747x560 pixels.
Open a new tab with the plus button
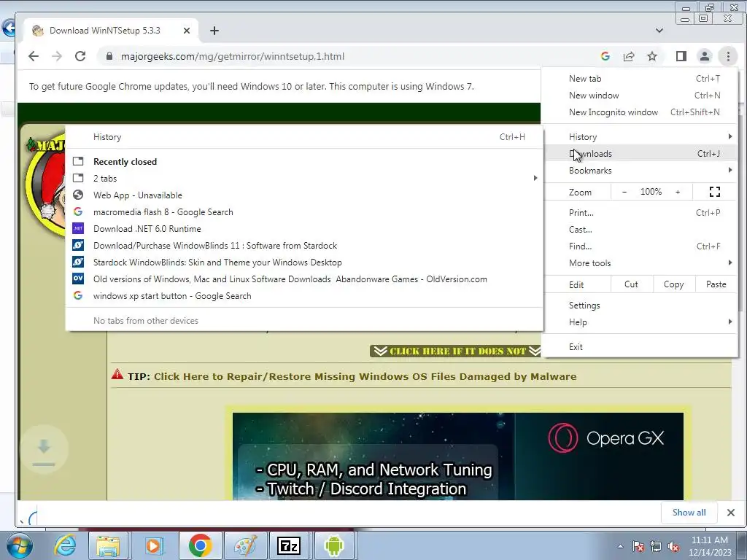click(214, 31)
